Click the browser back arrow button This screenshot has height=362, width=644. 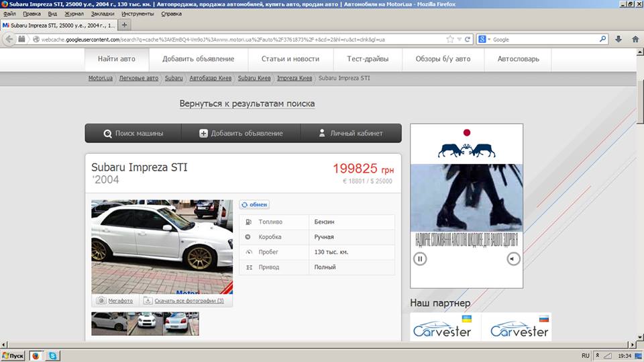[9, 40]
